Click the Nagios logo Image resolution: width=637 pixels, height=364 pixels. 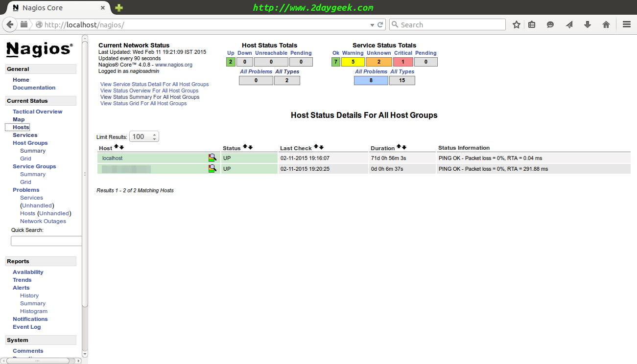[x=40, y=49]
